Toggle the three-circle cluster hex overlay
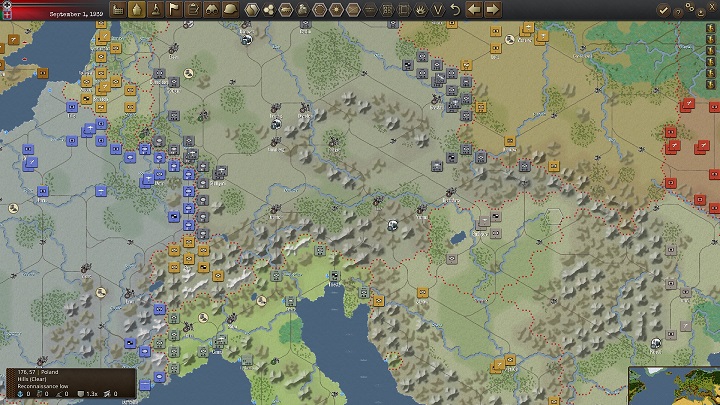The width and height of the screenshot is (720, 405). tap(269, 10)
